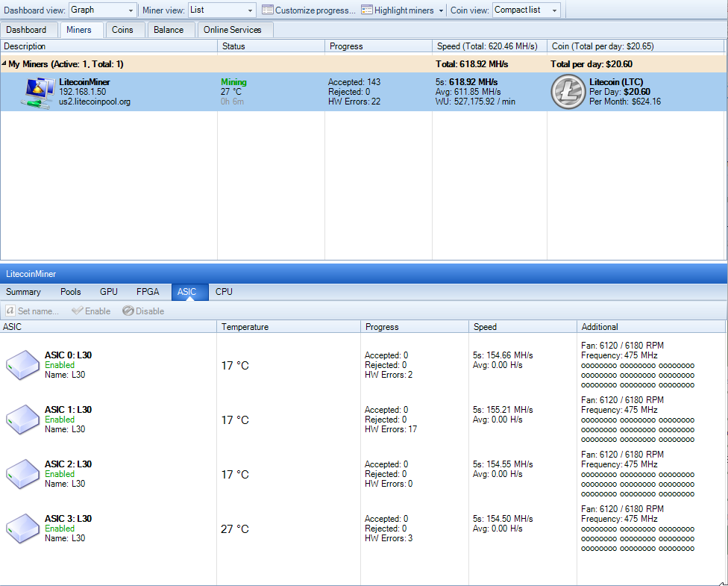The width and height of the screenshot is (728, 586).
Task: Sort by Coin (Total per day) header
Action: pos(636,46)
